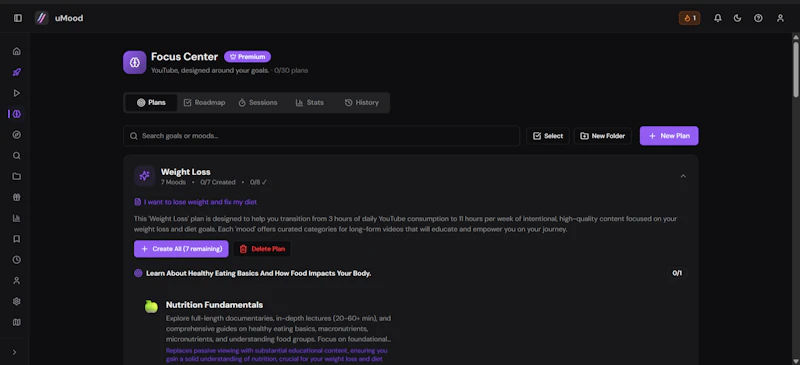Open notifications bell
Screen dimensions: 800x365
[718, 18]
